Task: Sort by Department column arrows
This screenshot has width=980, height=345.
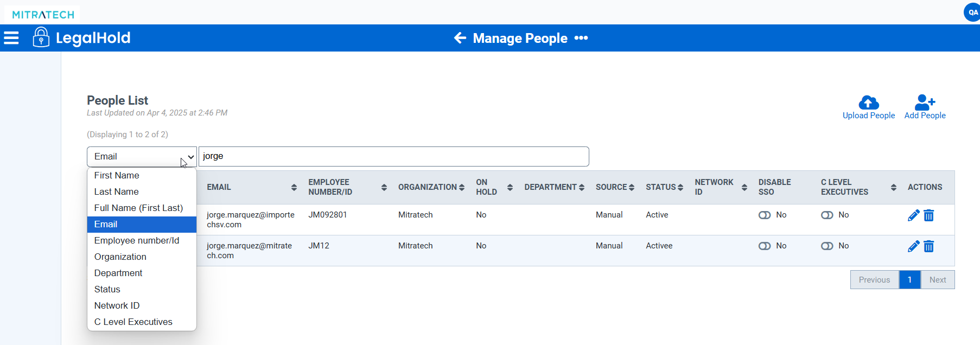Action: click(x=582, y=187)
